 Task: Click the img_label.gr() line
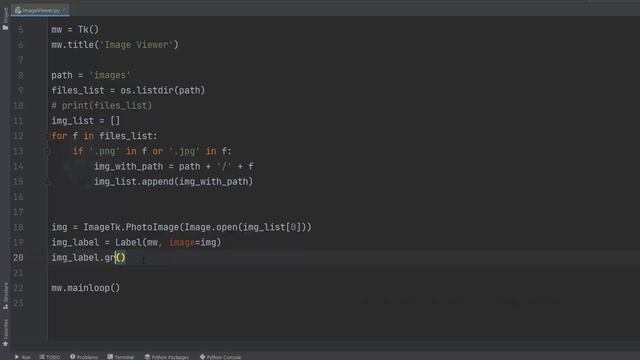click(89, 258)
